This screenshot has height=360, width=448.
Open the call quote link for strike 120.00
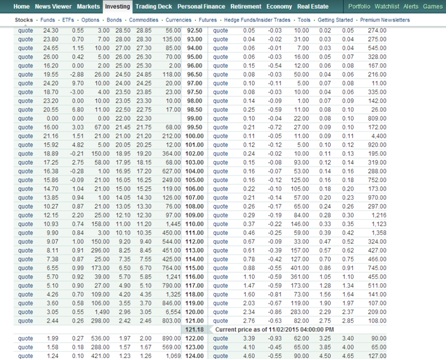(25, 312)
